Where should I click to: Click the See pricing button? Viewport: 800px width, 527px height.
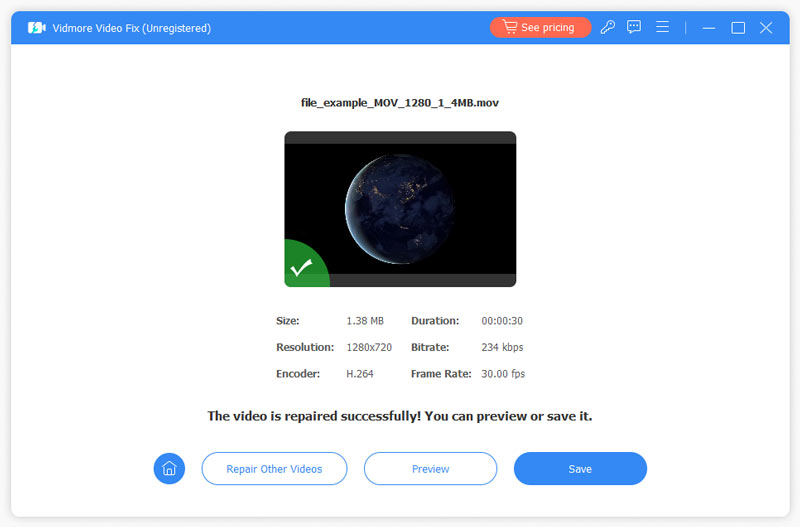pos(540,28)
